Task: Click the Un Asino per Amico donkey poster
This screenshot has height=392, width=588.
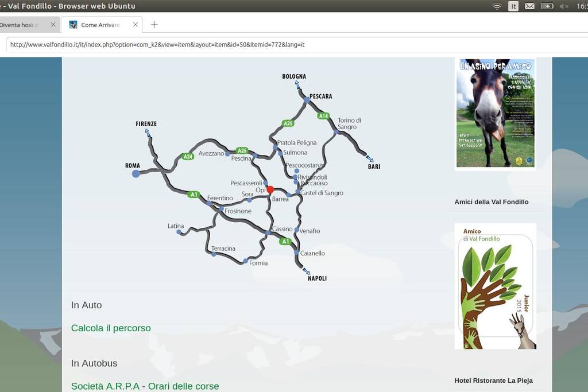Action: (x=496, y=113)
